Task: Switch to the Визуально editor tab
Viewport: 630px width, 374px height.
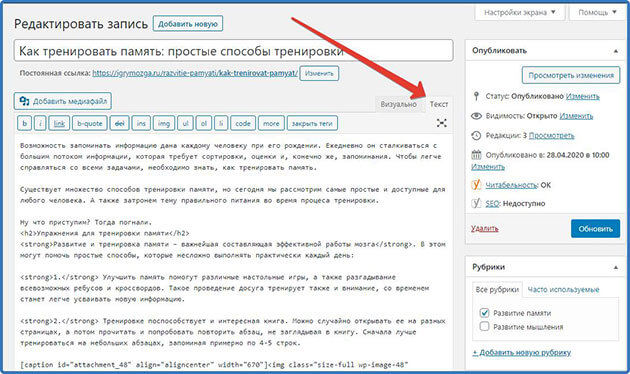Action: click(398, 104)
